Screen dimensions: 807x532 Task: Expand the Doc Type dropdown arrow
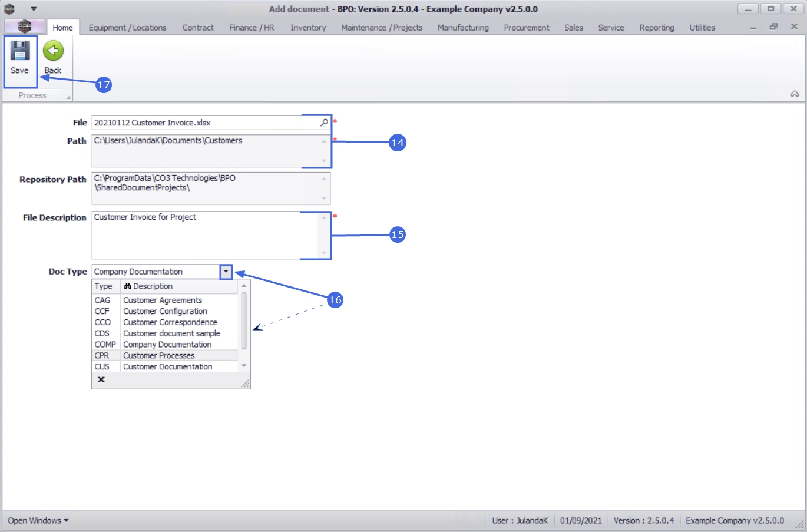(x=226, y=272)
